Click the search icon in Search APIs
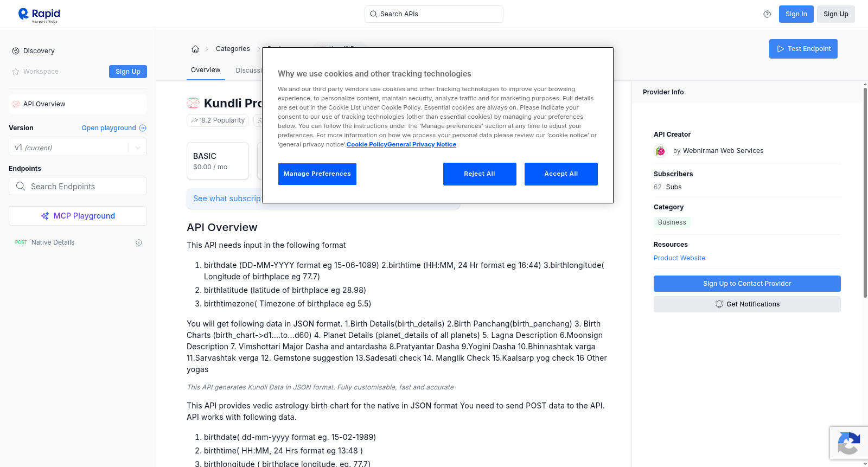This screenshot has width=868, height=467. (373, 14)
